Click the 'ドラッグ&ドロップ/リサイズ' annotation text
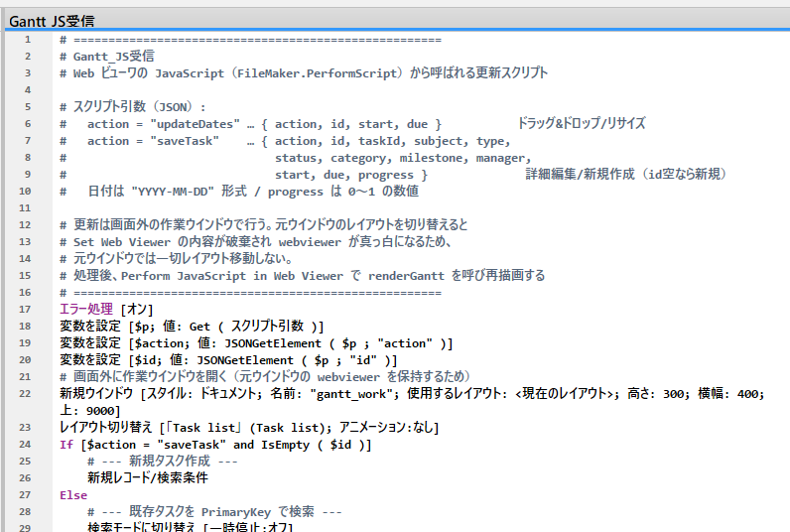Screen dimensions: 790x532 (x=582, y=123)
